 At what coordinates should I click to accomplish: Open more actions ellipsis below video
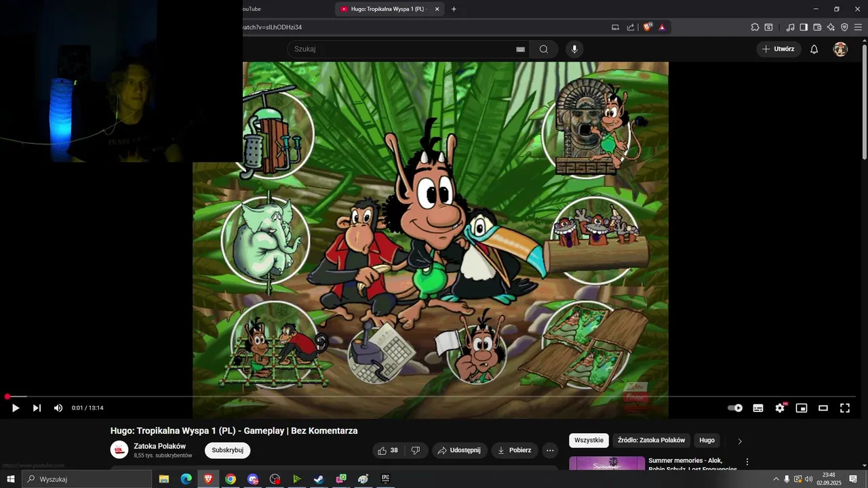point(550,450)
